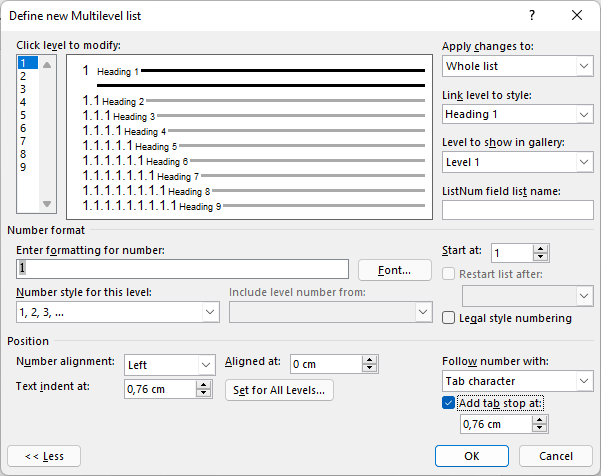The image size is (601, 476).
Task: Enable Legal style numbering checkbox
Action: point(448,318)
